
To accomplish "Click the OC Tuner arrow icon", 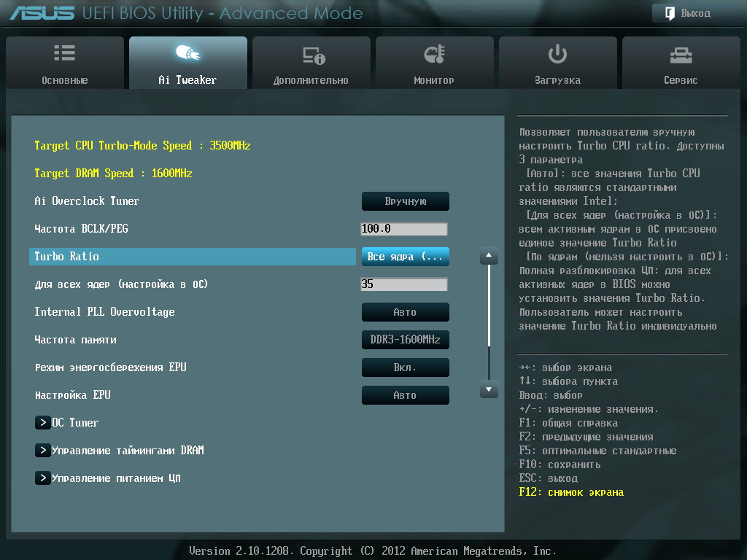I will [x=42, y=422].
